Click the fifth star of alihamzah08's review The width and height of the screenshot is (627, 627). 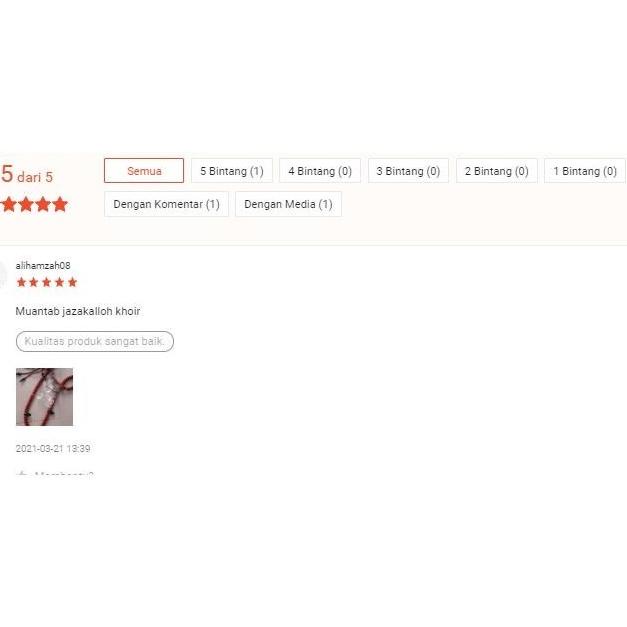[72, 282]
